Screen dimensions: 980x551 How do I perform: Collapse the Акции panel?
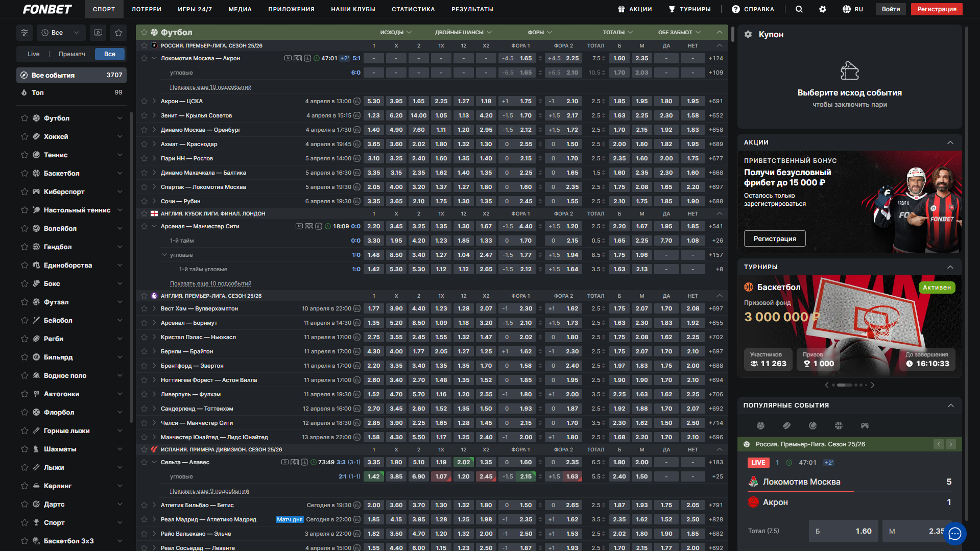point(950,142)
